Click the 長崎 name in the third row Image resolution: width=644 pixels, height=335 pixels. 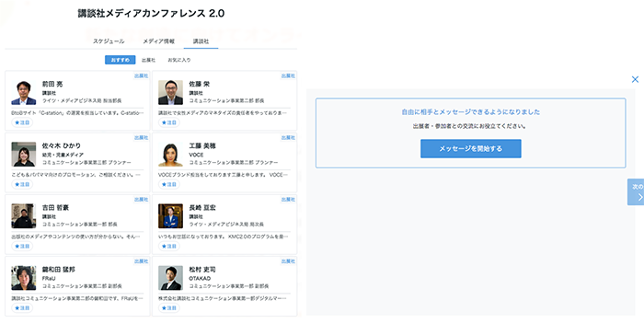tap(202, 208)
